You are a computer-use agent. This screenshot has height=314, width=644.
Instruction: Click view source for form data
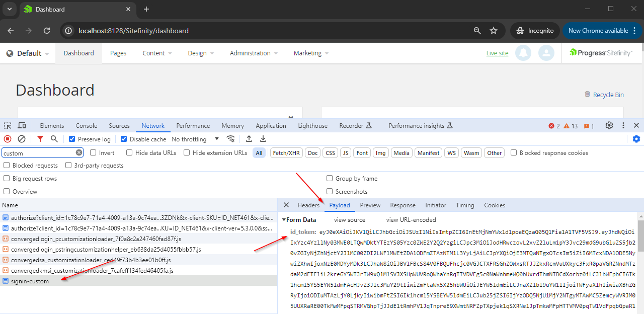coord(350,220)
